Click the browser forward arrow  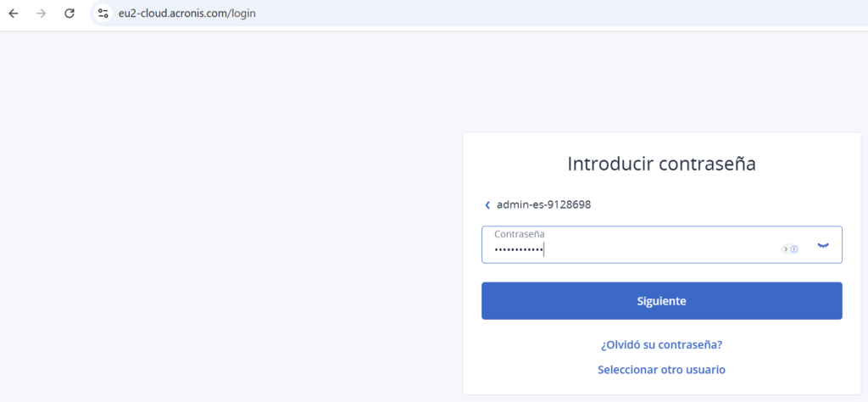(41, 14)
